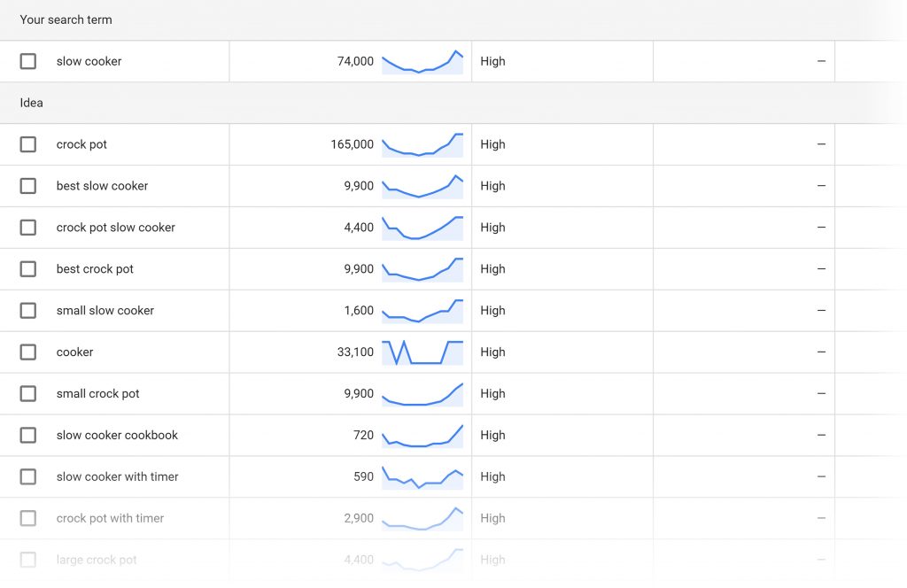
Task: Click the 'small crock pot' keyword text
Action: click(x=97, y=394)
